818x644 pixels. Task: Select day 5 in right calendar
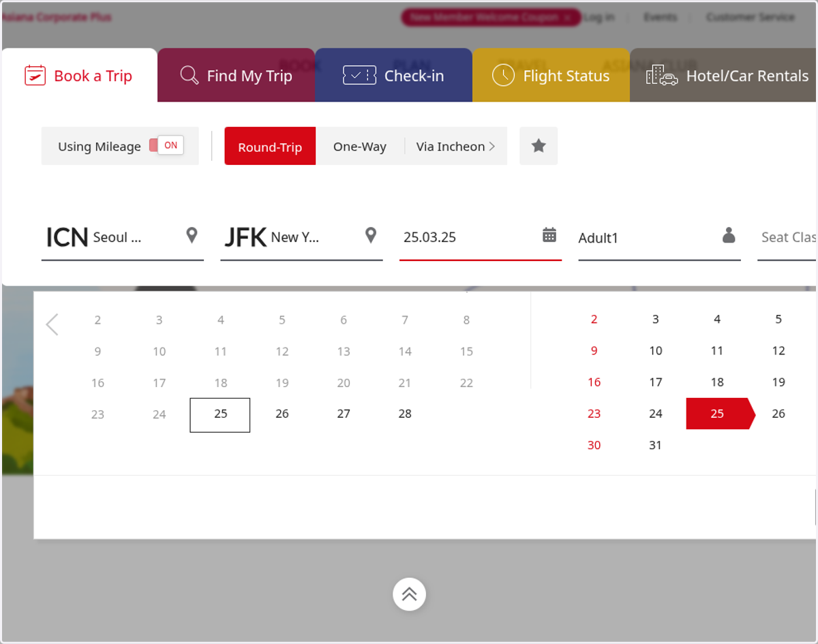(x=778, y=320)
